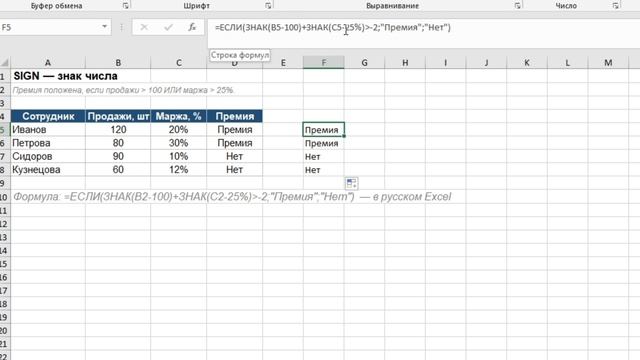Confirm the formula entry with checkmark icon

click(x=168, y=27)
